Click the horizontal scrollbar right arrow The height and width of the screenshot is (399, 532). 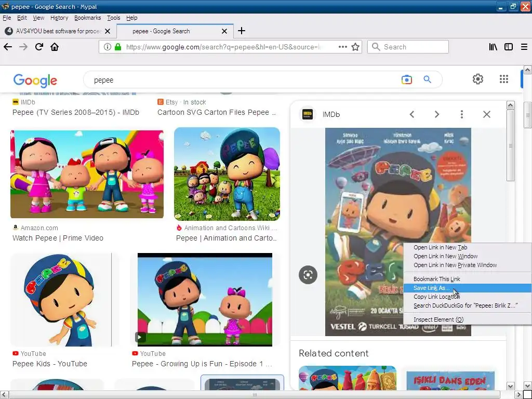pos(518,395)
